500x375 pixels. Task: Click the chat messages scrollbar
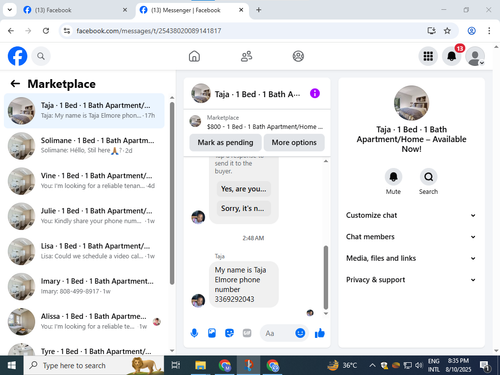point(326,278)
